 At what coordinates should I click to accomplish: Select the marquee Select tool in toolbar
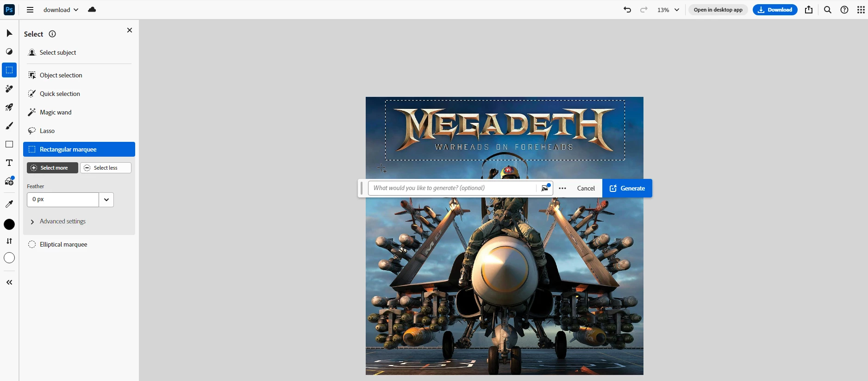point(9,70)
